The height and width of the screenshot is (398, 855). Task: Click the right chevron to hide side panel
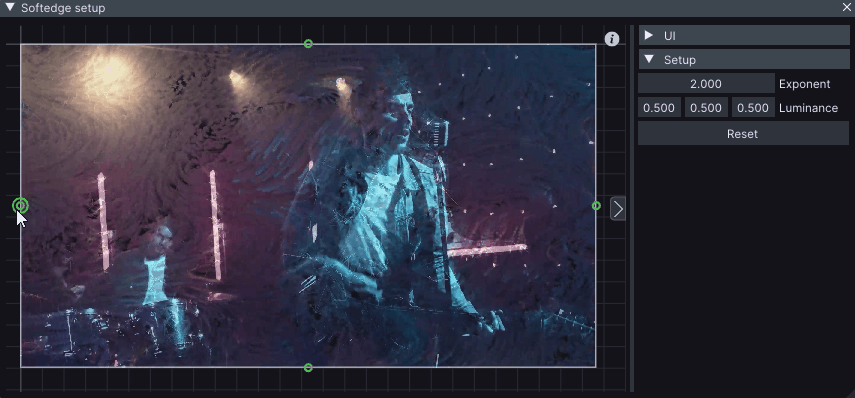click(x=618, y=209)
